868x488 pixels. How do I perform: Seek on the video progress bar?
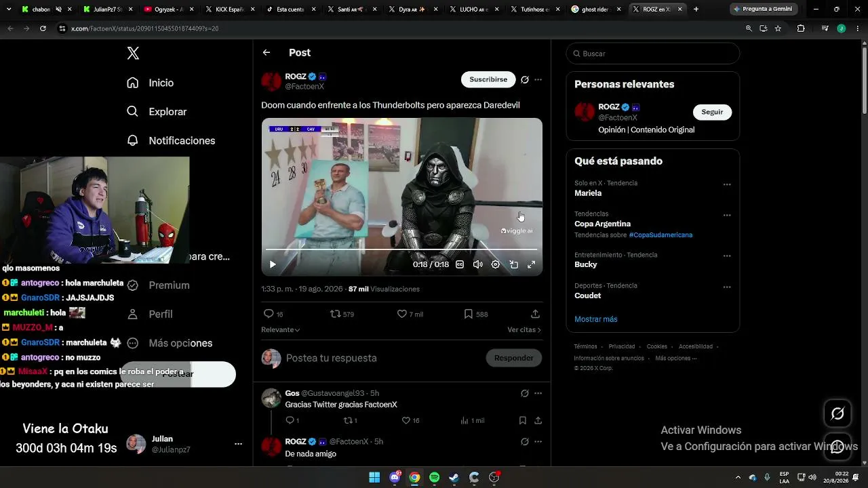pyautogui.click(x=401, y=249)
